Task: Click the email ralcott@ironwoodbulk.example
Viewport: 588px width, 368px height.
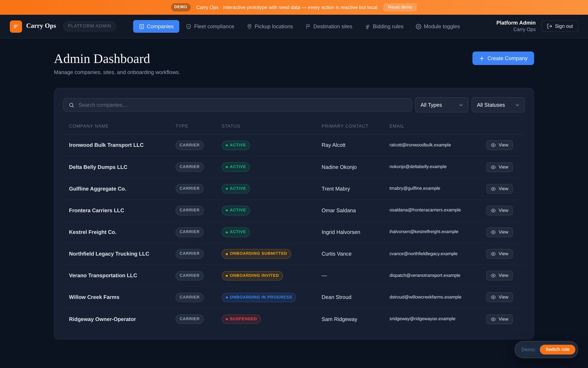Action: (420, 145)
